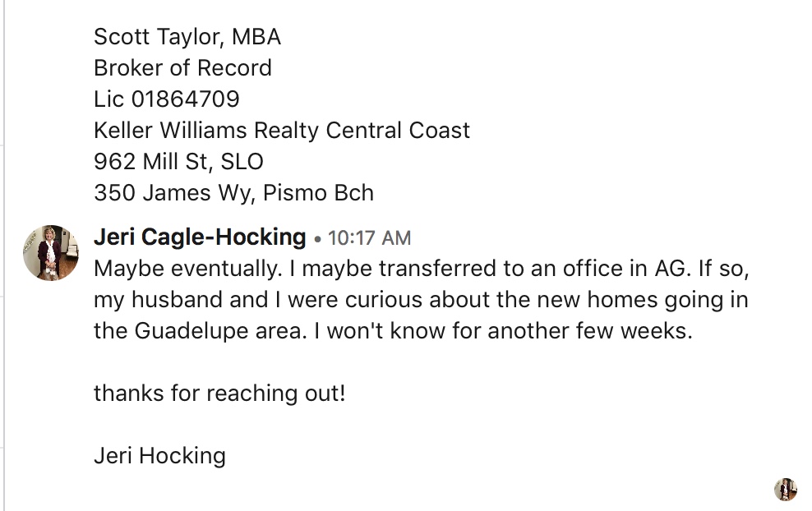This screenshot has height=511, width=812.
Task: Click the small read-receipt avatar icon
Action: click(786, 490)
